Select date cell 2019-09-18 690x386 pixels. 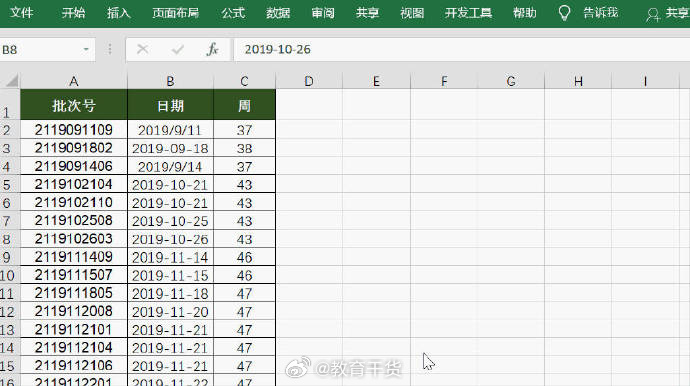(170, 148)
